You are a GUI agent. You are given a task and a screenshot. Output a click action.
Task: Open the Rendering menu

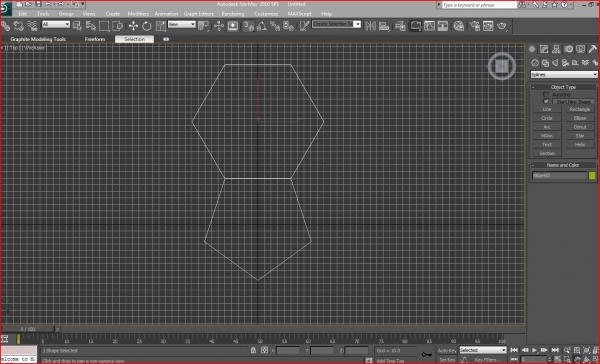pos(233,14)
